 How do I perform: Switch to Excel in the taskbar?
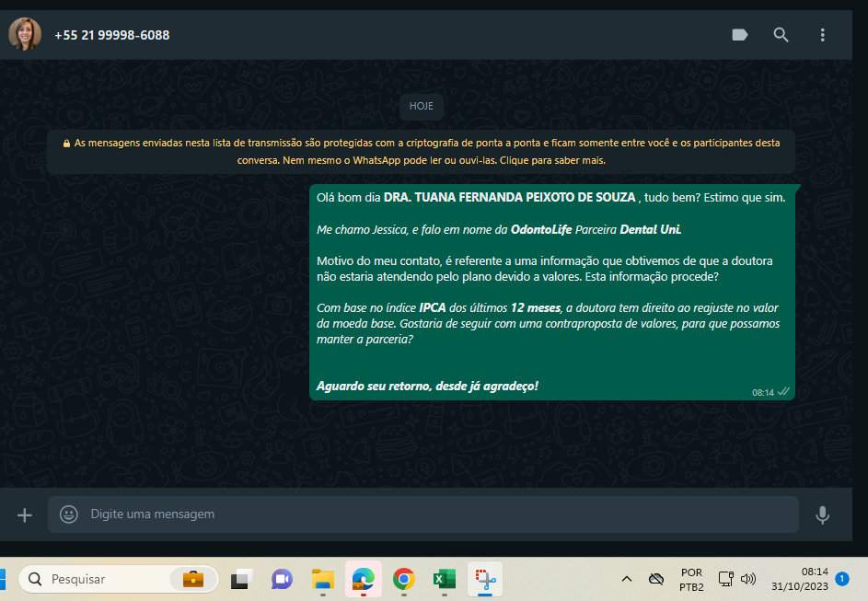(445, 580)
